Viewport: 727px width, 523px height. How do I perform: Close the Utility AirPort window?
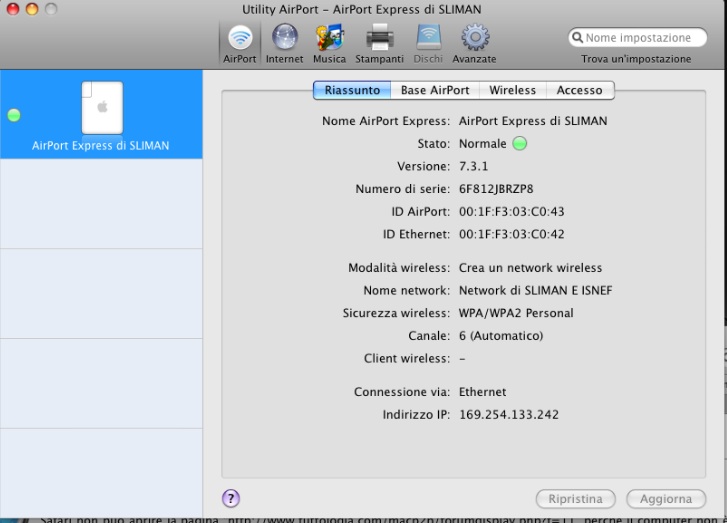coord(13,9)
